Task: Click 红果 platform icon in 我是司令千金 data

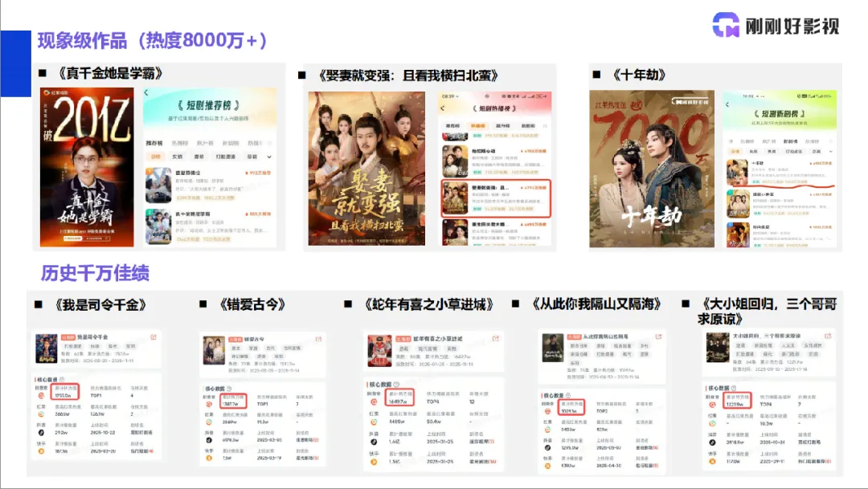Action: (x=40, y=414)
